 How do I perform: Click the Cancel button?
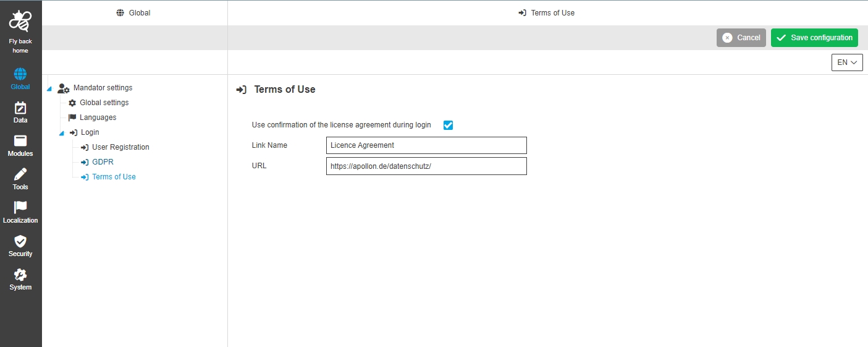(741, 38)
